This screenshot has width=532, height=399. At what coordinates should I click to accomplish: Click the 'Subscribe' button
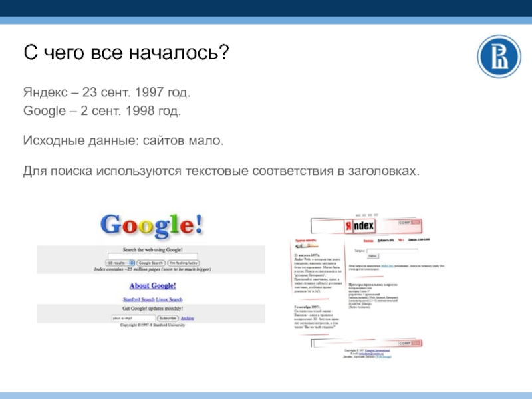coord(168,319)
